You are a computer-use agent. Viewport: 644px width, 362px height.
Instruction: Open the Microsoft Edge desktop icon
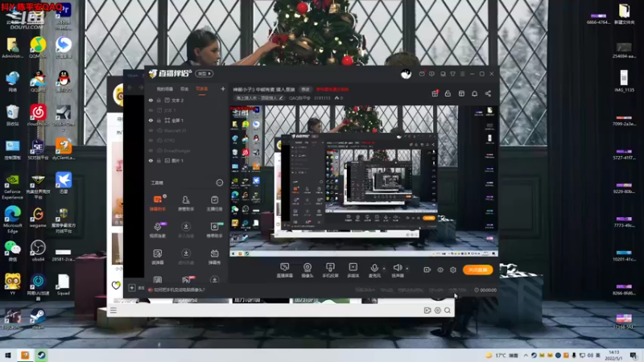tap(13, 220)
